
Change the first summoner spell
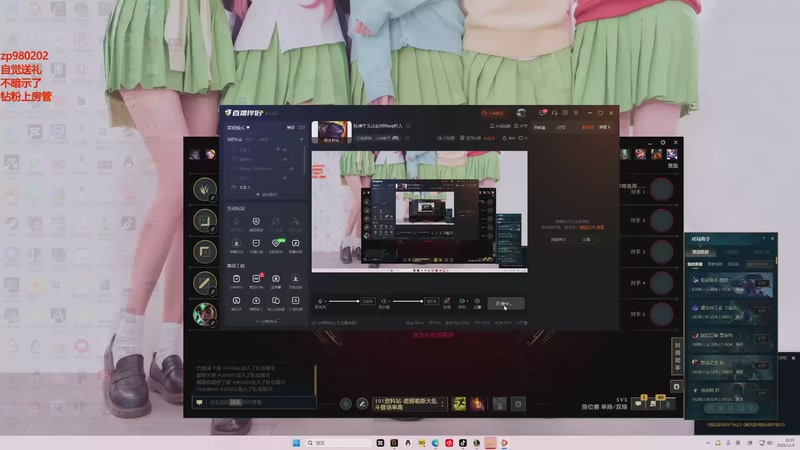(459, 404)
